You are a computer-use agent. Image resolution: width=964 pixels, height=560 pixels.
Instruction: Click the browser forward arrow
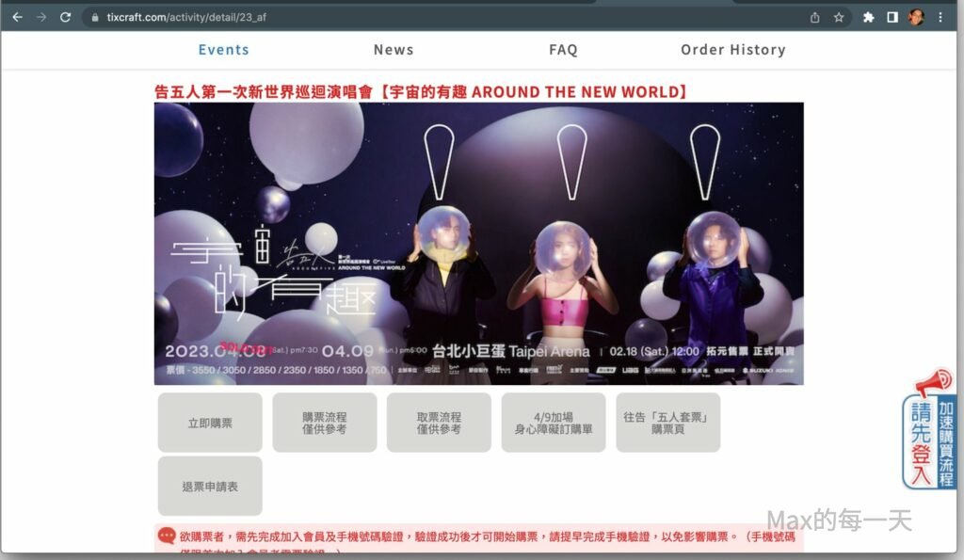(x=41, y=17)
